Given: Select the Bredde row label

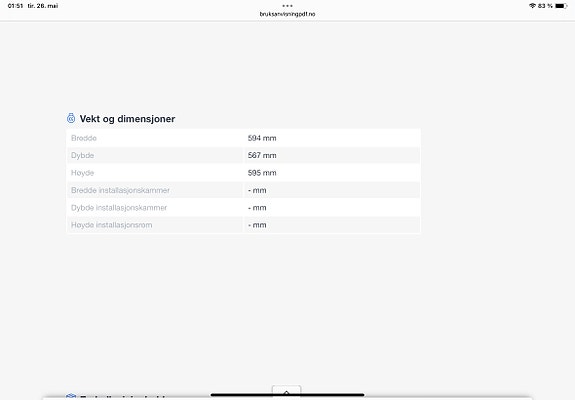Looking at the screenshot, I should pos(84,138).
